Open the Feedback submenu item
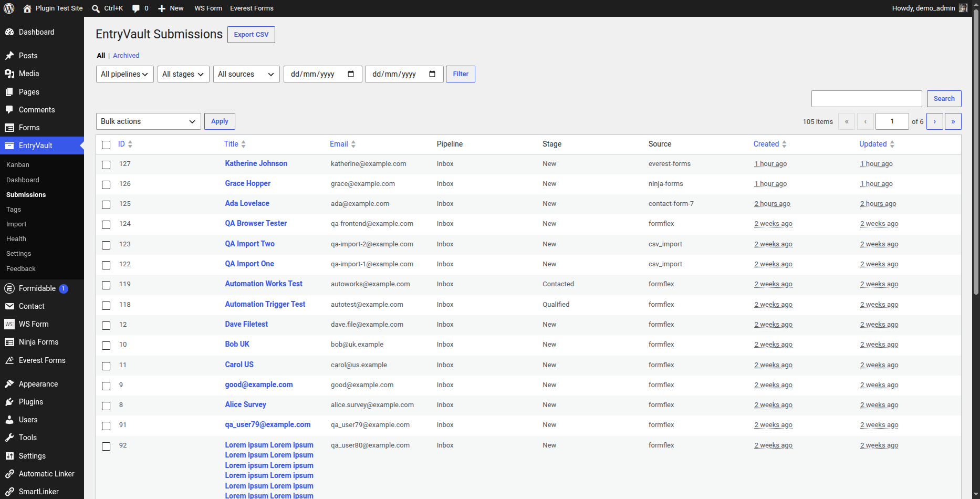 21,269
